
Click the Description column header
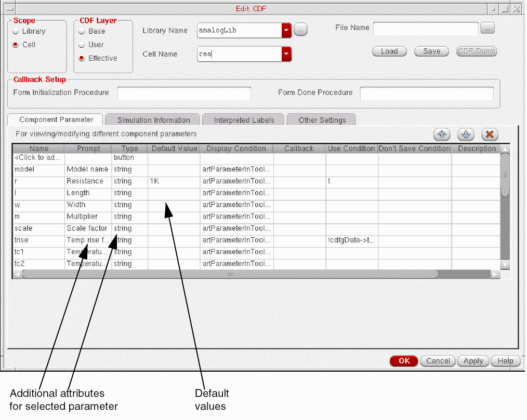click(476, 148)
